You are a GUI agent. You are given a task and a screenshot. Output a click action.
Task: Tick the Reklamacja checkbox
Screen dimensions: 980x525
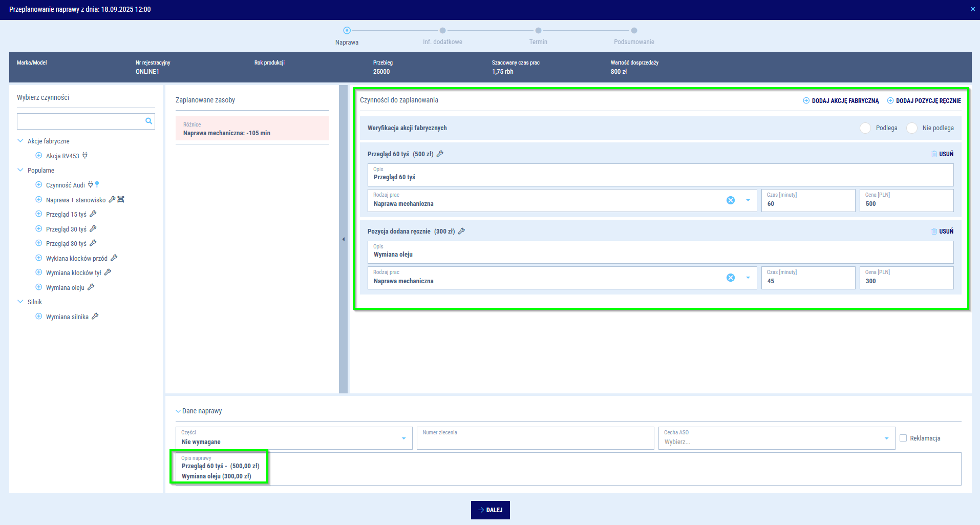[x=903, y=438]
